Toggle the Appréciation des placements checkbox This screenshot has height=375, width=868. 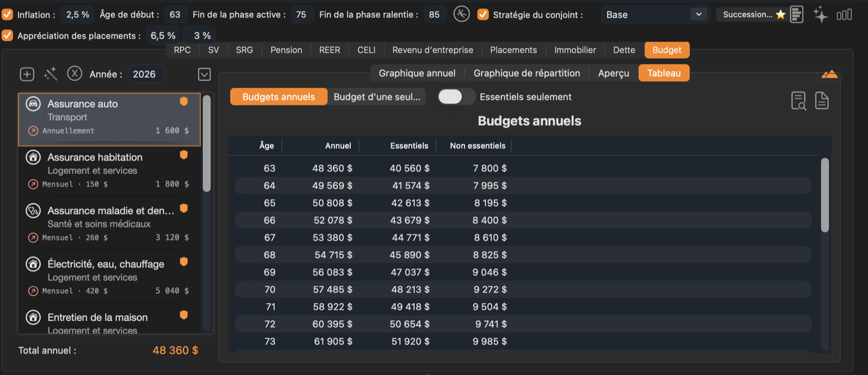point(7,36)
